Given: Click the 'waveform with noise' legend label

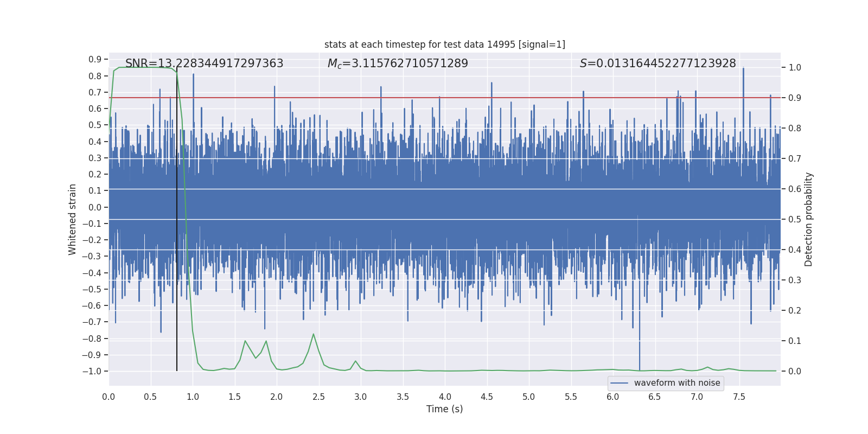Looking at the screenshot, I should point(677,383).
